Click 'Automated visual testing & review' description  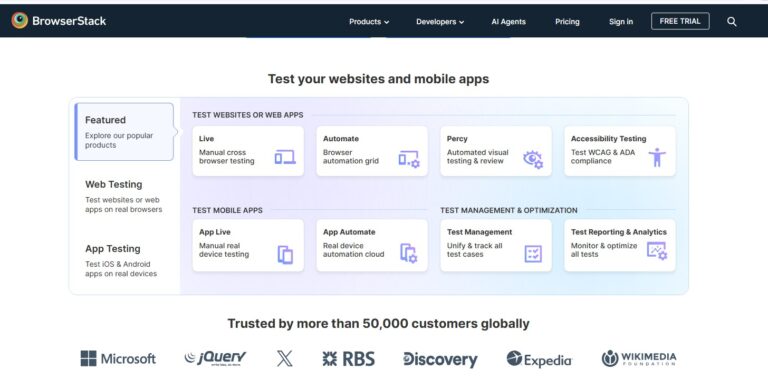(478, 157)
